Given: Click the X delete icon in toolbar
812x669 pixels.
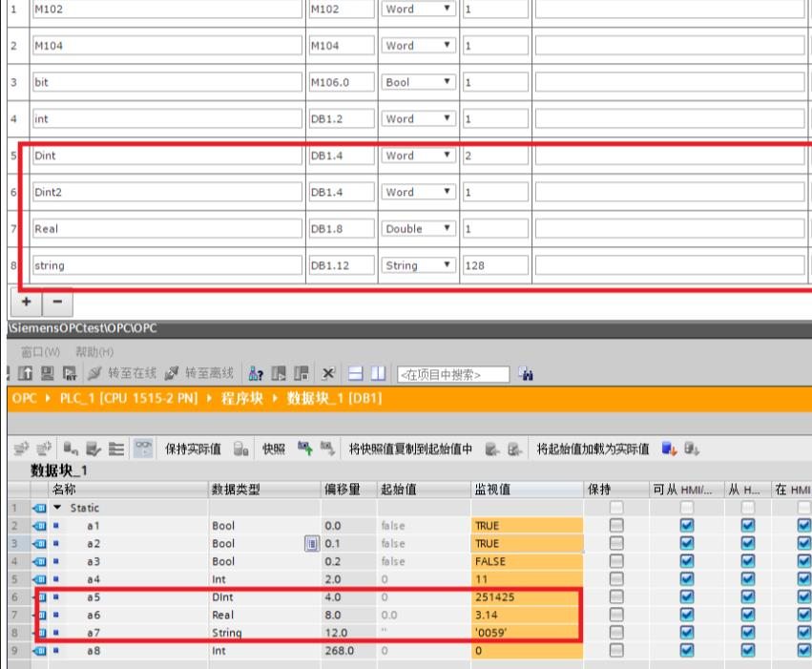Looking at the screenshot, I should point(328,373).
